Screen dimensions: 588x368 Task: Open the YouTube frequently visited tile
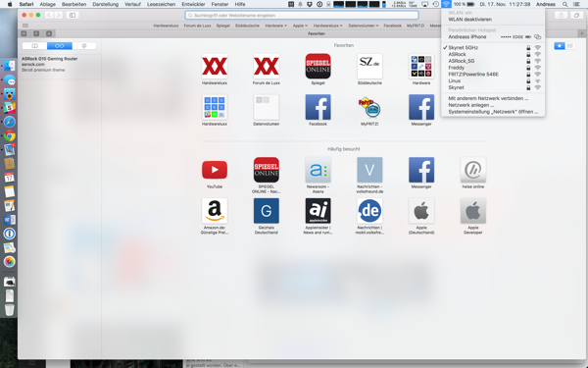click(x=215, y=170)
